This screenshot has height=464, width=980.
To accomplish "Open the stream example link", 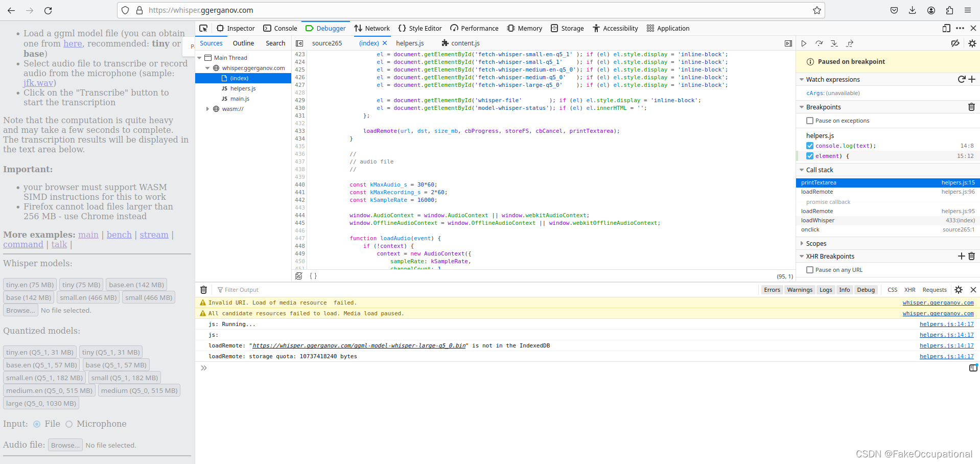I will pyautogui.click(x=154, y=235).
